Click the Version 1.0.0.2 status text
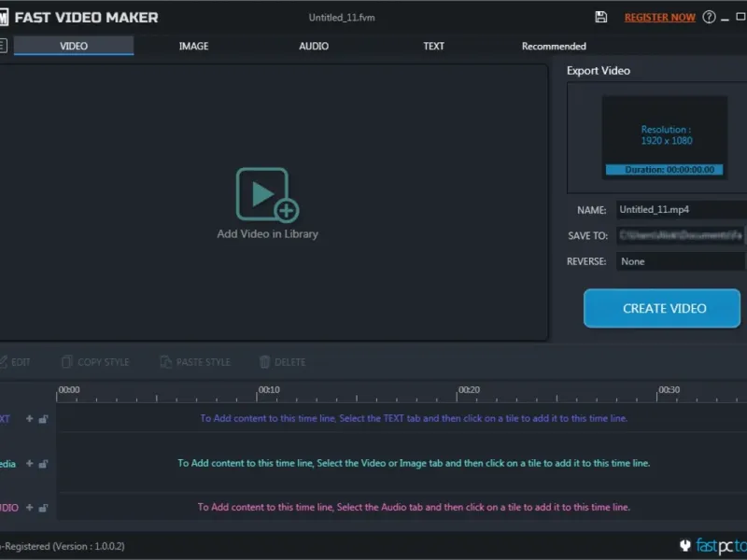Screen dimensions: 747x560 (63, 546)
